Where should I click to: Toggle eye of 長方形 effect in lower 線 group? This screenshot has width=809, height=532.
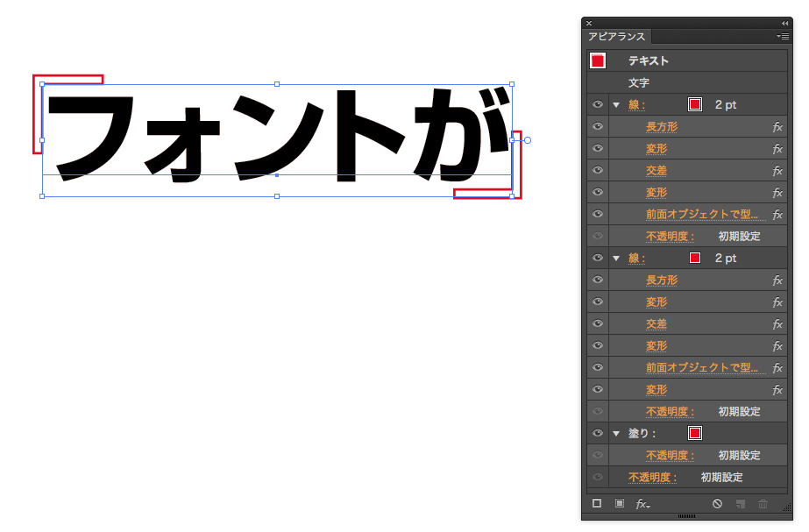tap(598, 280)
